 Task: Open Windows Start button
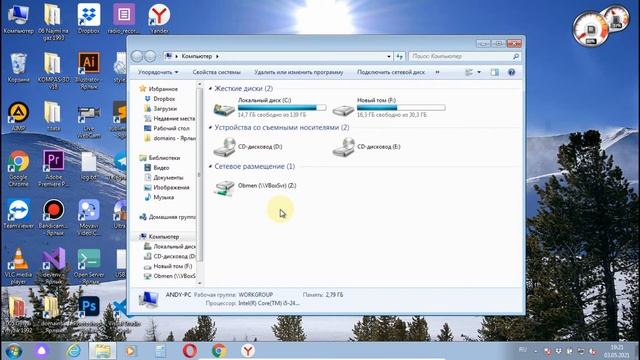pos(14,351)
